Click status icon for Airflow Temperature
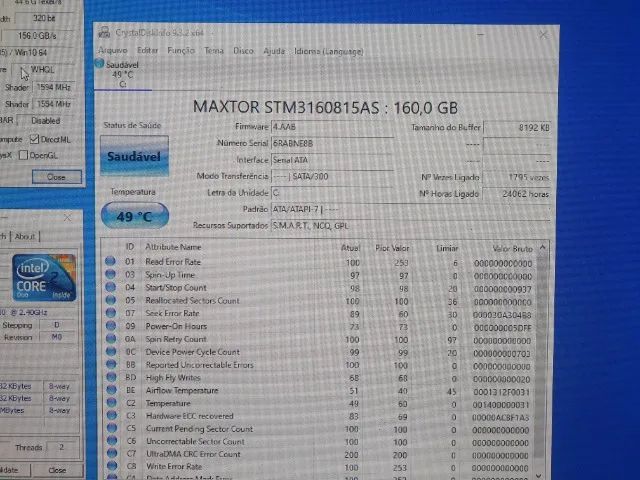This screenshot has width=640, height=480. click(x=111, y=390)
